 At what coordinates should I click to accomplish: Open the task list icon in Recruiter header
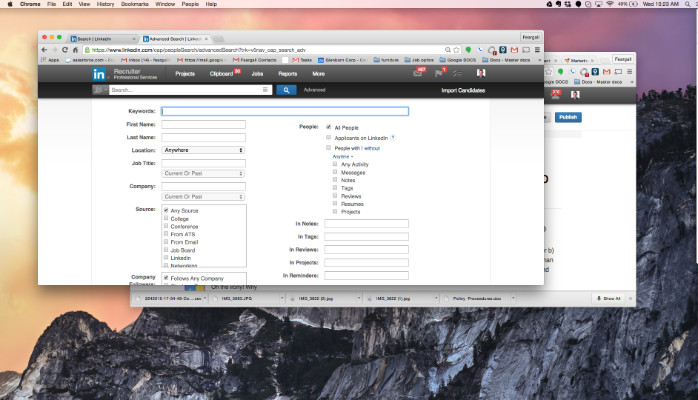pos(458,73)
